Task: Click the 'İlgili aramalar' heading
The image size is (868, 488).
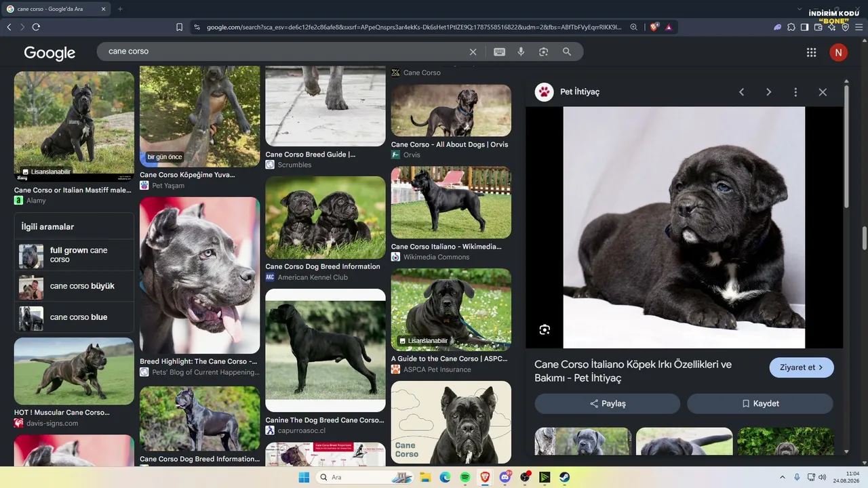Action: point(47,227)
